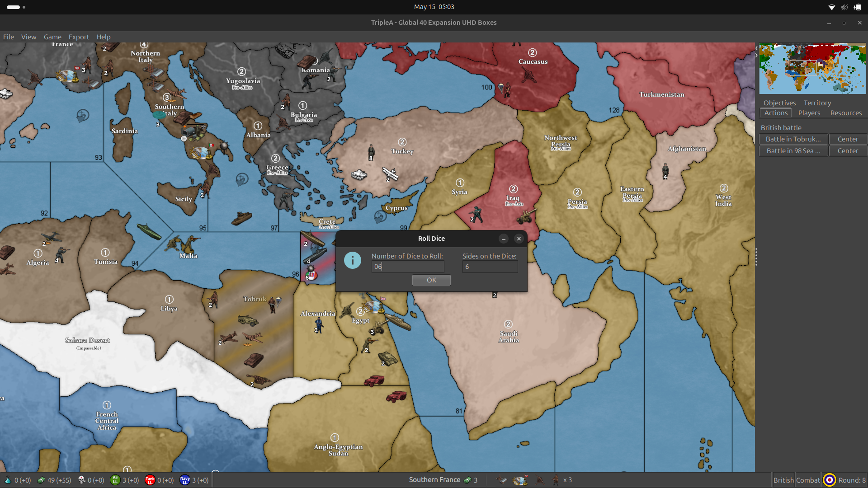868x488 pixels.
Task: Switch to the Resources tab
Action: click(x=846, y=113)
